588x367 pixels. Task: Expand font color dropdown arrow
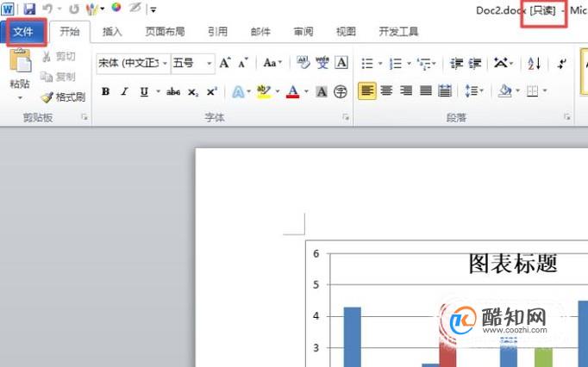[306, 91]
